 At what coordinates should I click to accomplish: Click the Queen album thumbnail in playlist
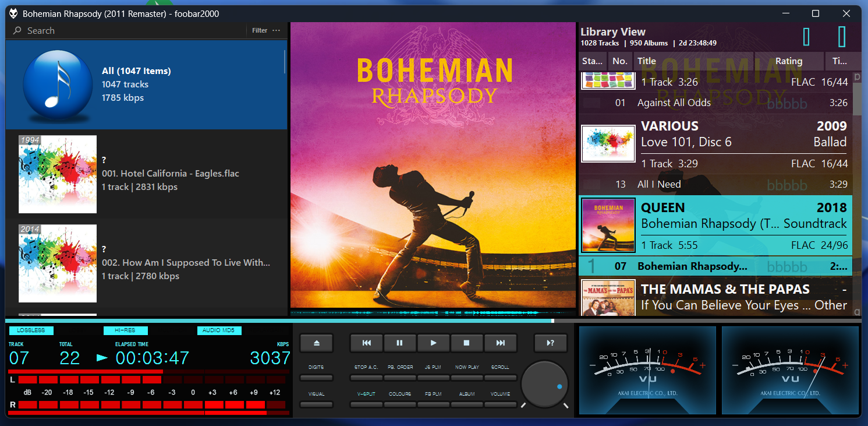608,226
